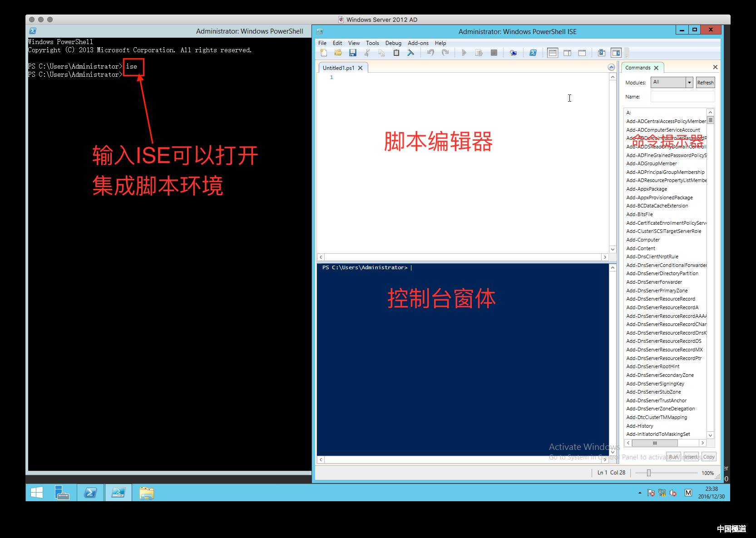Start PowerShell.exe from the ISE toolbar

[x=533, y=53]
